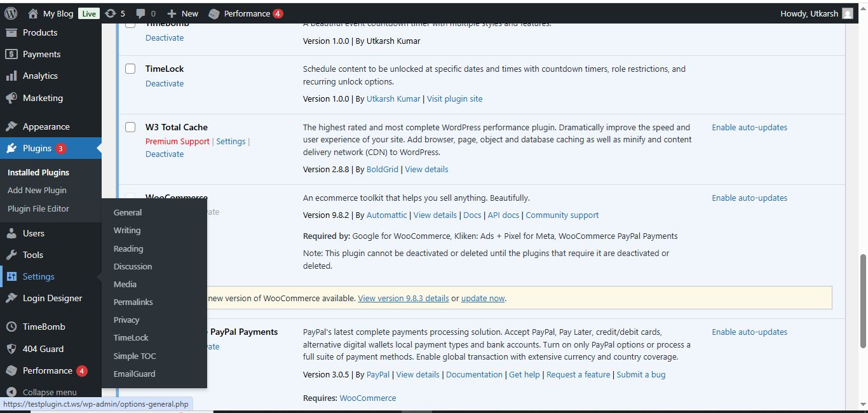Open the New content dropdown

183,13
